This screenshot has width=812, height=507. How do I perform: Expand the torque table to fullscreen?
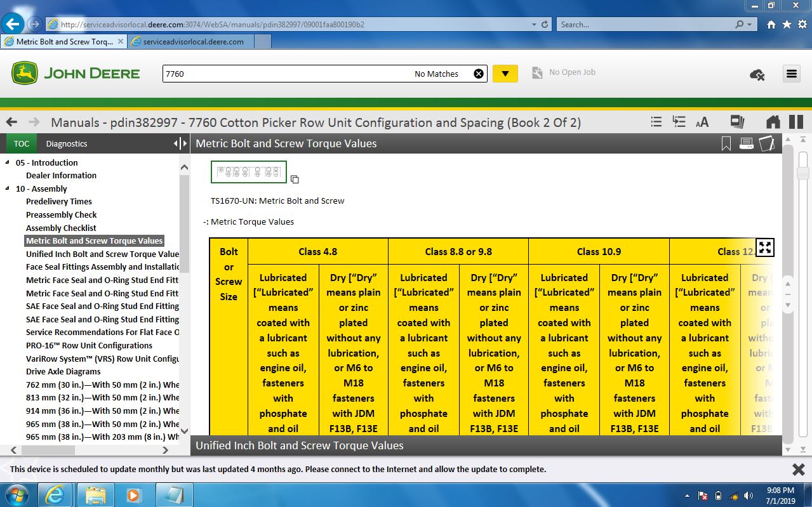(x=765, y=247)
